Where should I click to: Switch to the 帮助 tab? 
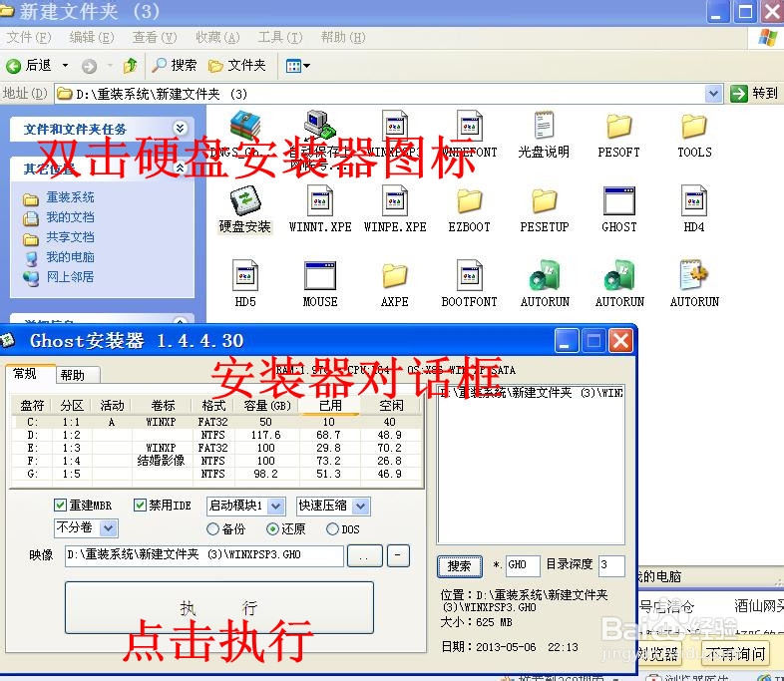(72, 375)
